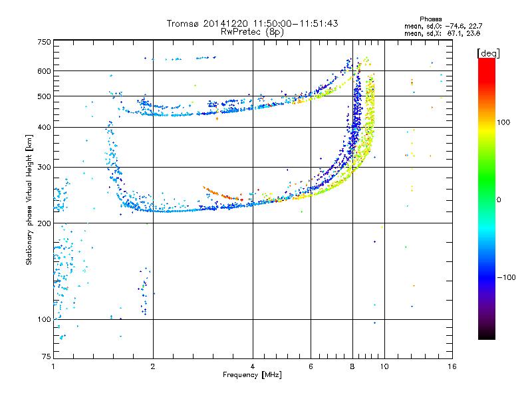Click y-axis tick label '600'
Image resolution: width=532 pixels, height=399 pixels.
pos(44,71)
